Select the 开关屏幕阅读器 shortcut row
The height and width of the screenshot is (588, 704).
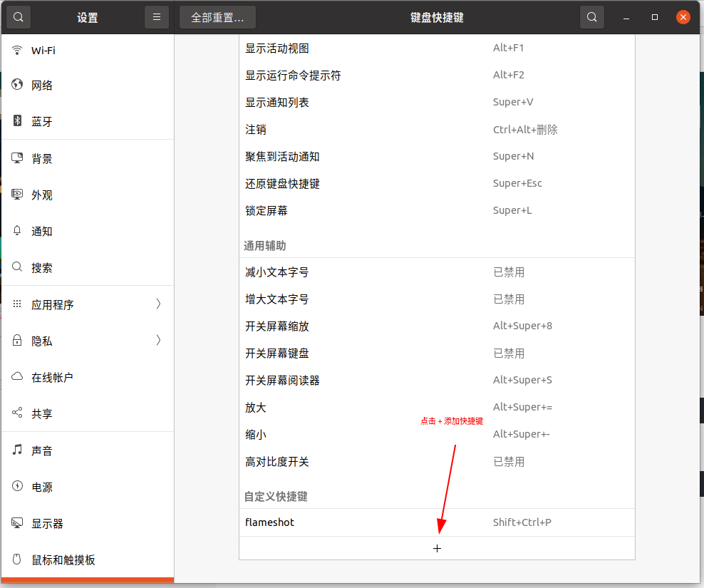437,380
